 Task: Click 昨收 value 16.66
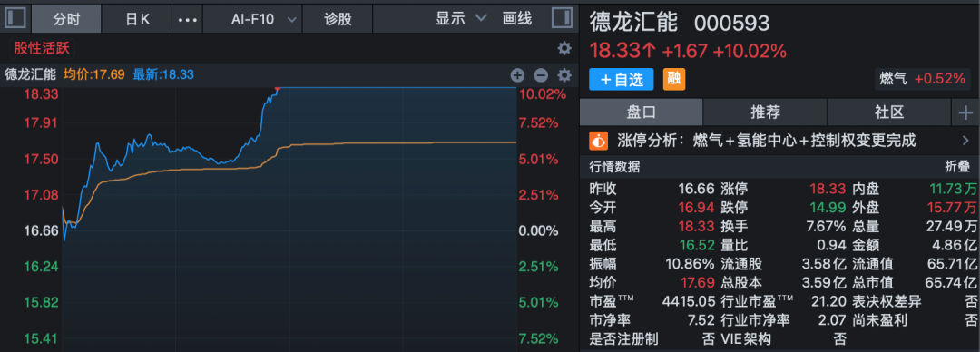(x=696, y=189)
